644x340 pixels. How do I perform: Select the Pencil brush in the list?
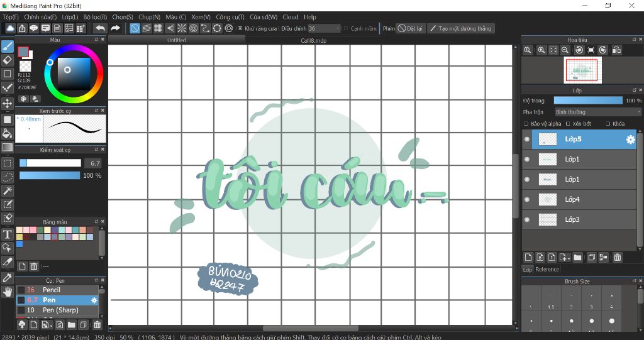point(57,290)
